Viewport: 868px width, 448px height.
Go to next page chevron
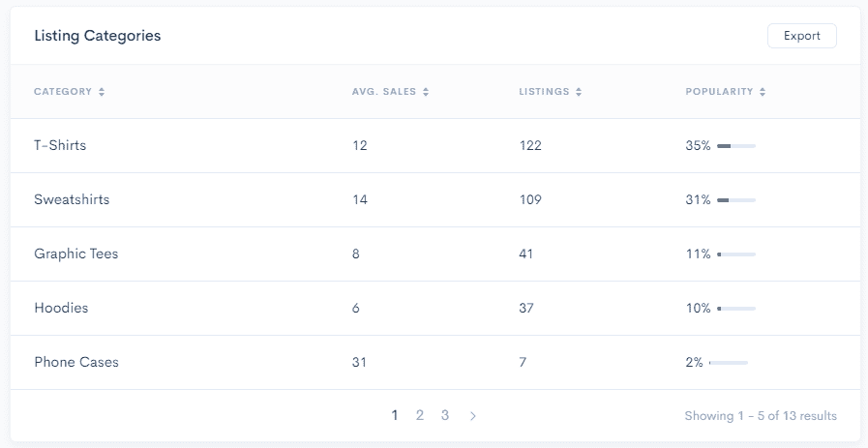(x=473, y=415)
